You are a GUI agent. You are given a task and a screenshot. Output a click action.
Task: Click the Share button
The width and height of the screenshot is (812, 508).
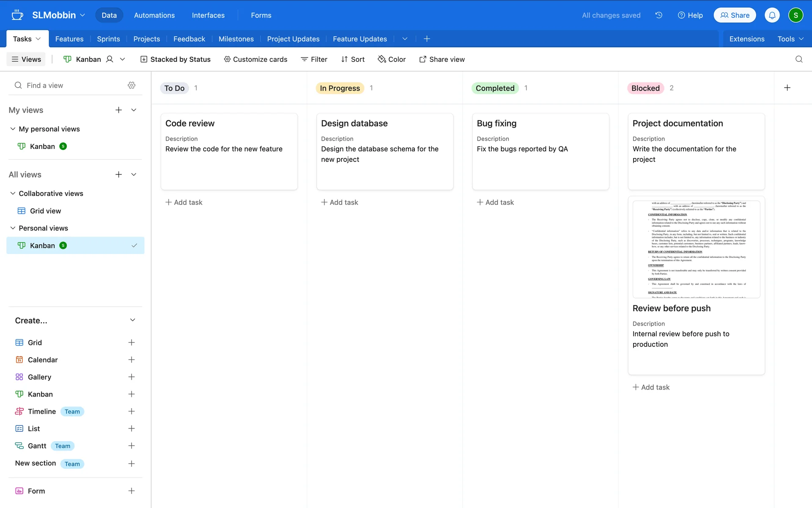pos(735,15)
